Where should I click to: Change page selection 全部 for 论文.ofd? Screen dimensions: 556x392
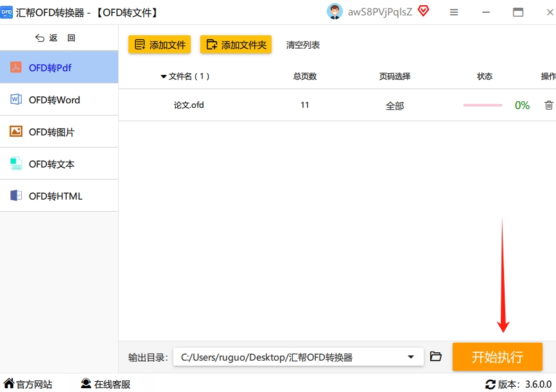point(395,106)
